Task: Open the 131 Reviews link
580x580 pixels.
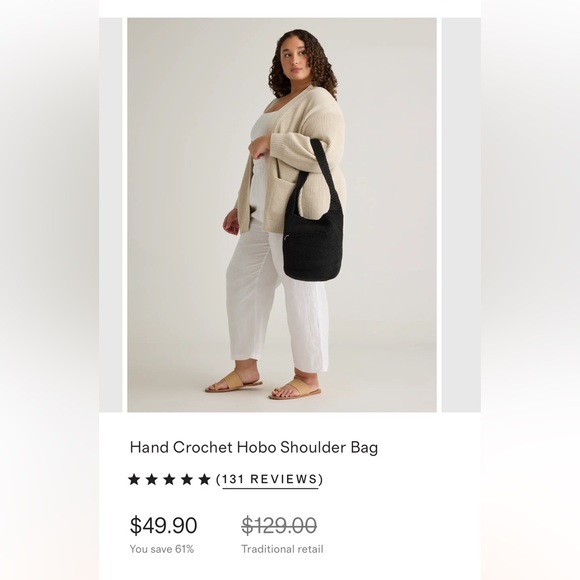Action: 270,479
